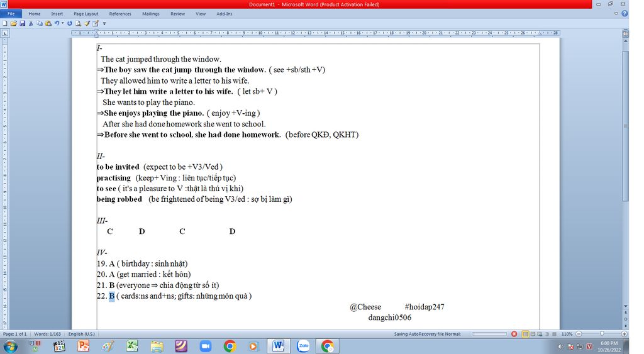This screenshot has height=354, width=644.
Task: Switch to Print Layout view
Action: (x=525, y=334)
